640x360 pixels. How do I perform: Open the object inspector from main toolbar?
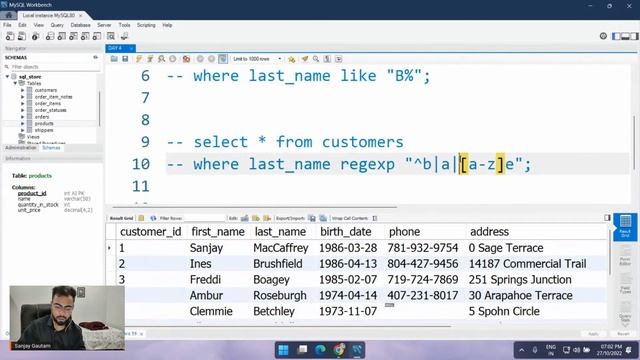36,36
